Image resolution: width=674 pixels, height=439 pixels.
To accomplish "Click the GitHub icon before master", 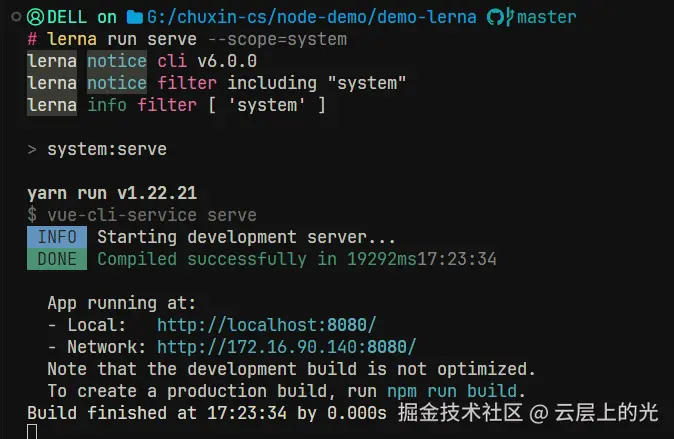I will click(496, 17).
